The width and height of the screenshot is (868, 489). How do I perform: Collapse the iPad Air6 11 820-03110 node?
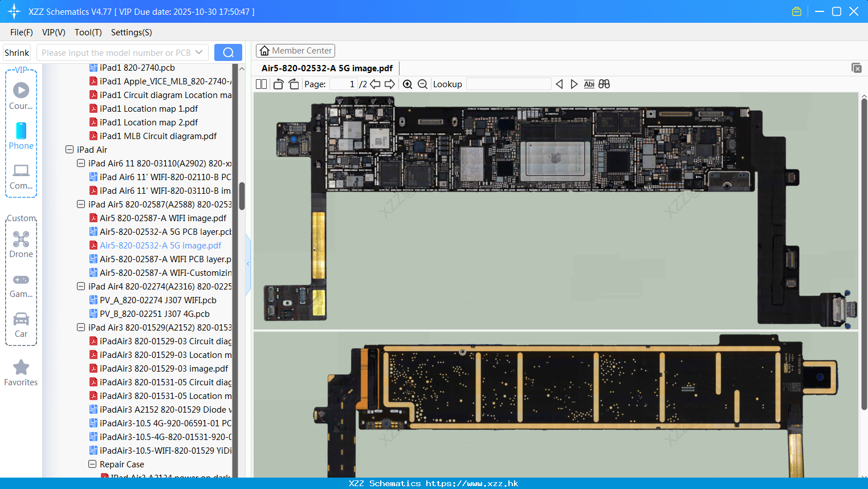(81, 163)
